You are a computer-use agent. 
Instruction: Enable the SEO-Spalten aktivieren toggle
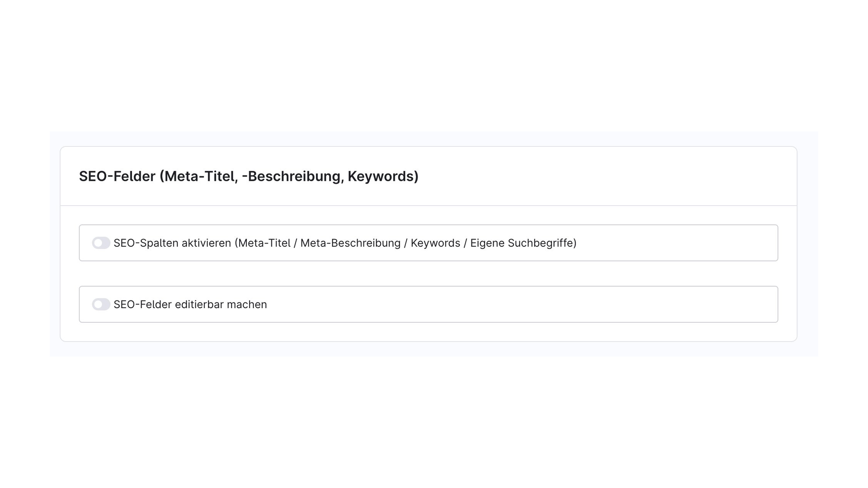(x=101, y=243)
